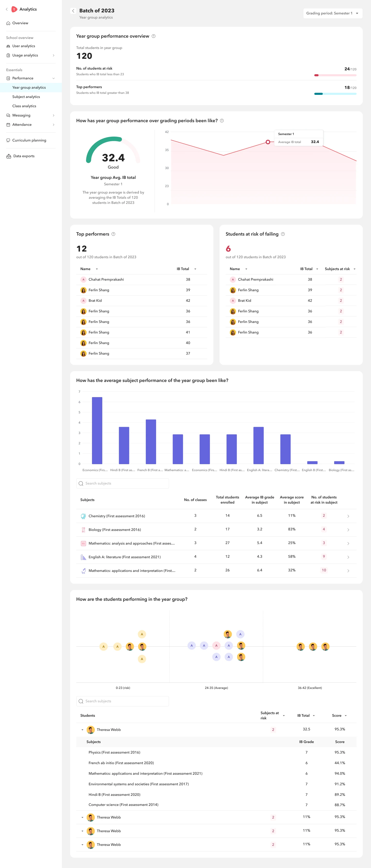This screenshot has width=371, height=868.
Task: Click the info icon next to Top performers heading
Action: pos(113,234)
